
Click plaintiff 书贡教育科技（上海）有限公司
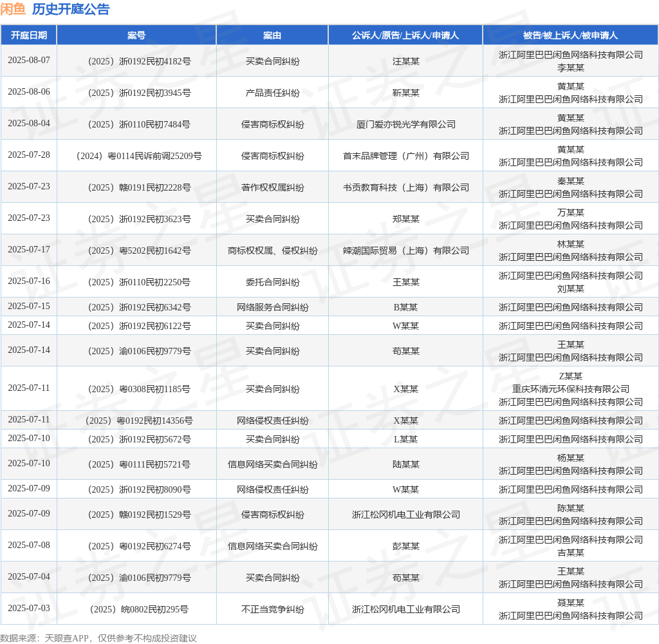coord(406,187)
